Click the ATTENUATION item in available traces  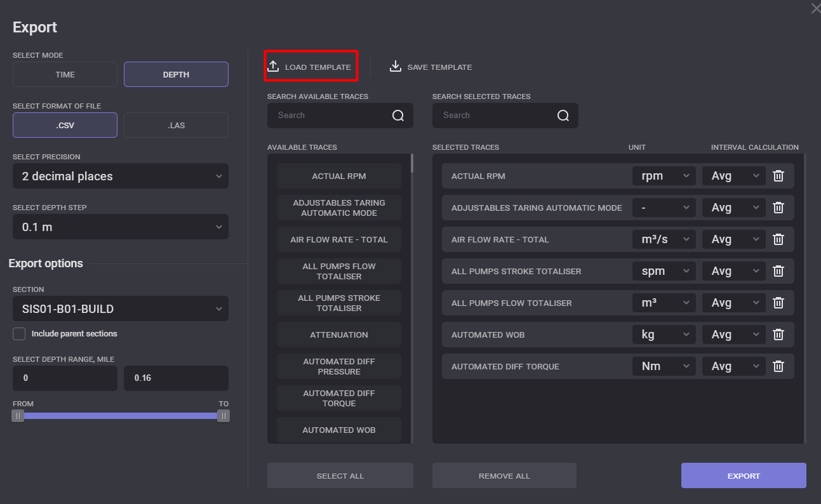(338, 335)
